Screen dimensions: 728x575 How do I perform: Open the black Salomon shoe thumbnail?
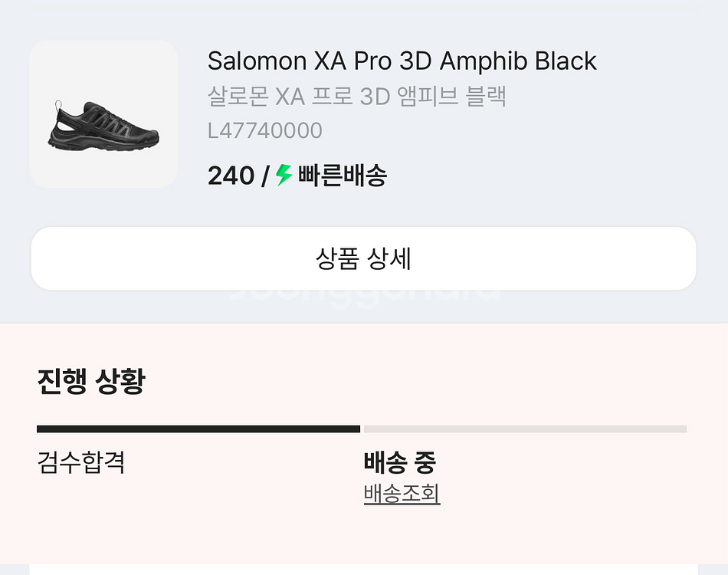tap(103, 114)
